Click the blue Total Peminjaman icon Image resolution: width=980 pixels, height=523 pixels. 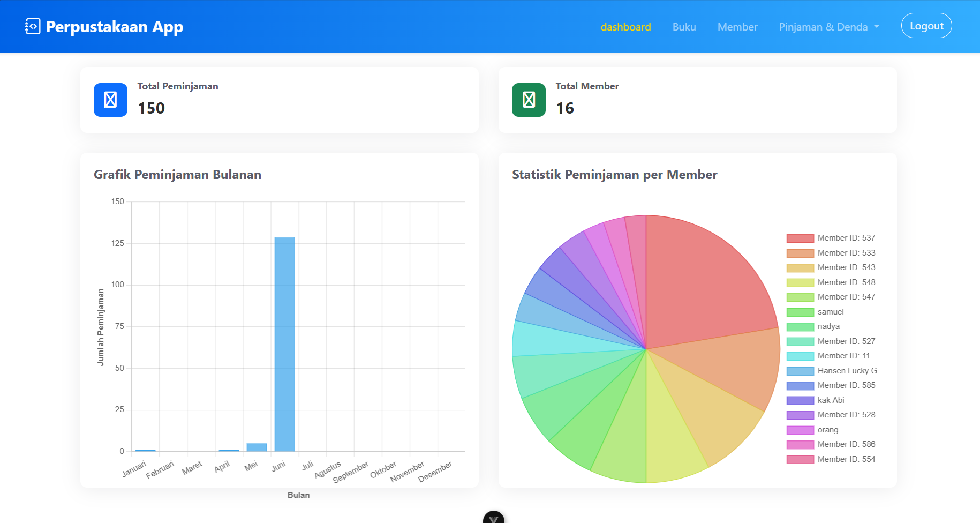[x=110, y=100]
